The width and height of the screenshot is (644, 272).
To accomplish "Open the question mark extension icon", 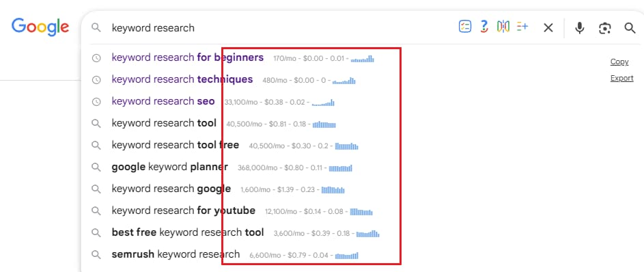I will pyautogui.click(x=484, y=27).
